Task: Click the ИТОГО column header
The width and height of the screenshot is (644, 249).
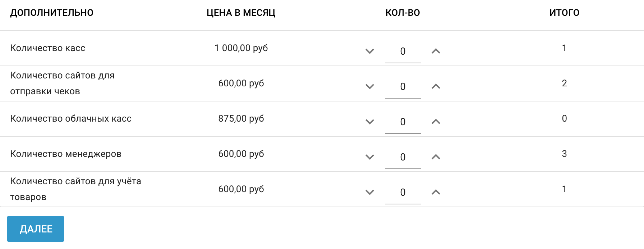Action: pos(565,13)
